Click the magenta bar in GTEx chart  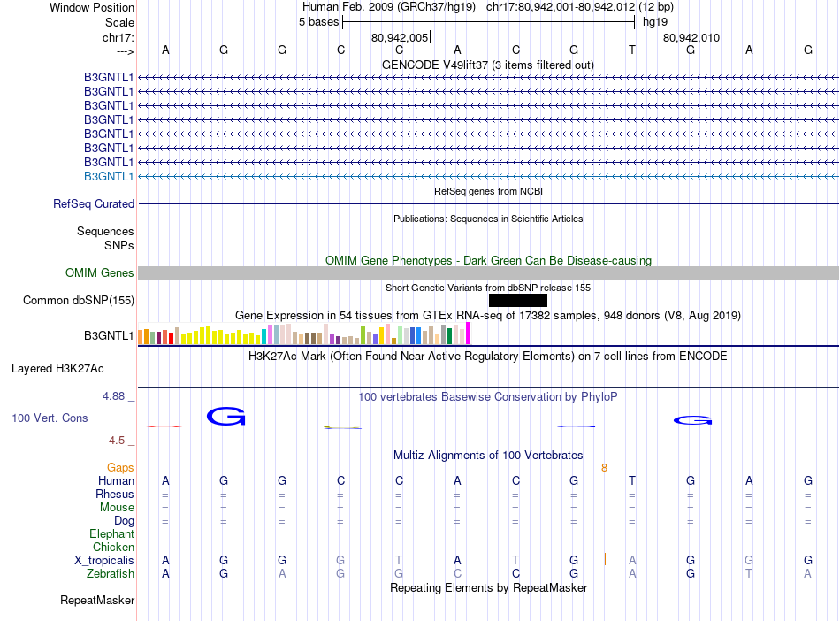pos(469,333)
